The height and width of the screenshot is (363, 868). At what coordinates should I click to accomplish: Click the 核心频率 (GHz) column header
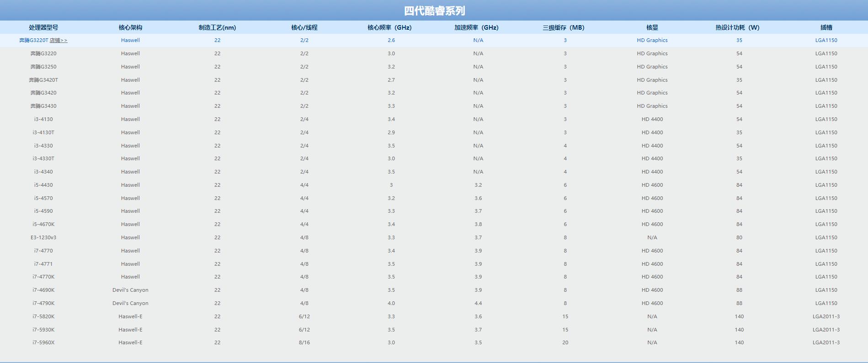click(389, 27)
